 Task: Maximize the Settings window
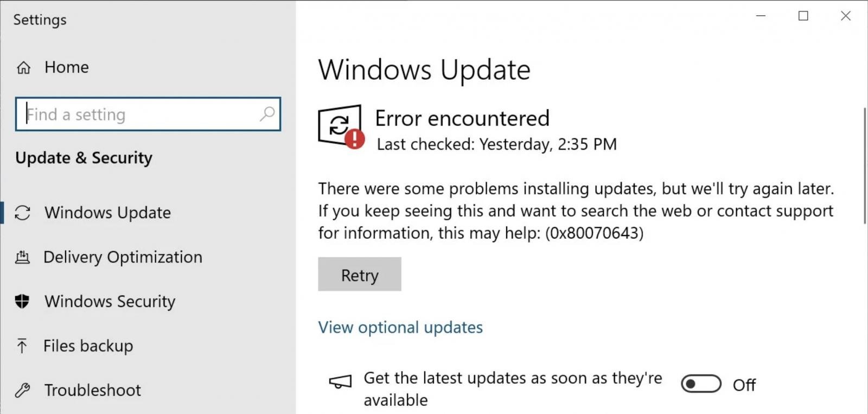803,16
